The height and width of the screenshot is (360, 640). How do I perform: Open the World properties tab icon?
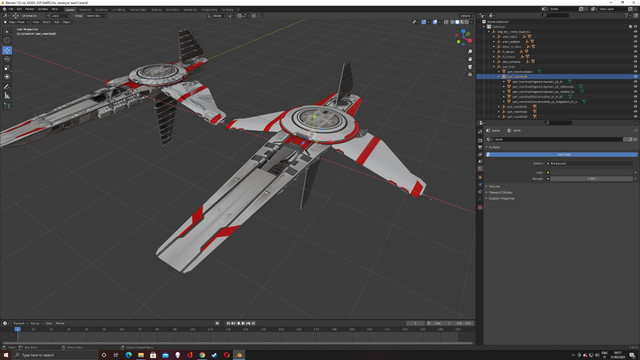480,168
